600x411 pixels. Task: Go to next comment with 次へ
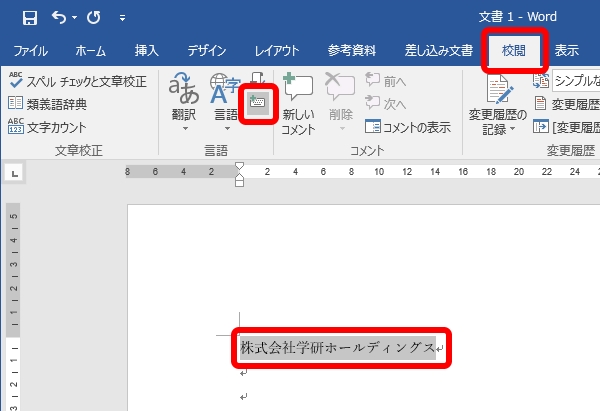pyautogui.click(x=385, y=103)
